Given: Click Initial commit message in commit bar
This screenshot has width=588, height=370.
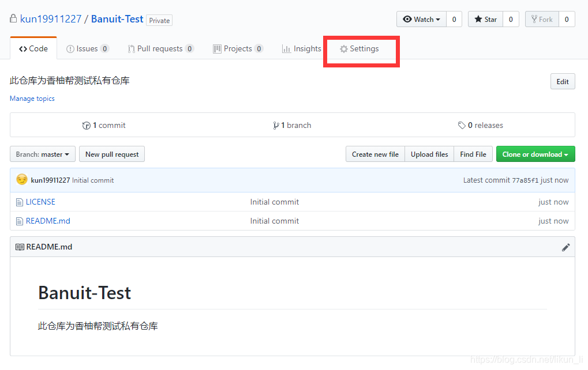Looking at the screenshot, I should 93,180.
